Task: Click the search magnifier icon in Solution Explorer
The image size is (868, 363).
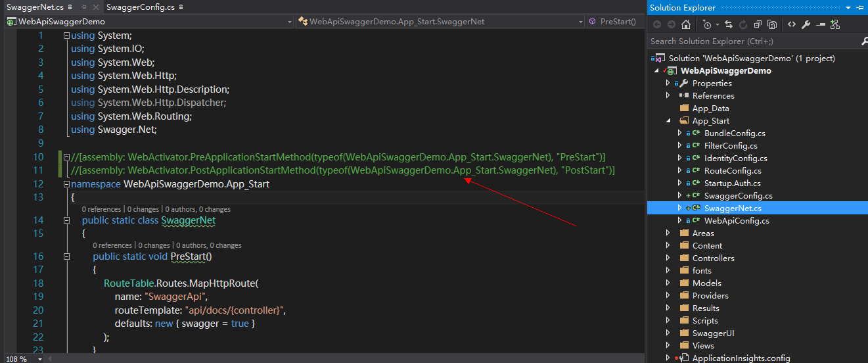Action: pyautogui.click(x=864, y=41)
